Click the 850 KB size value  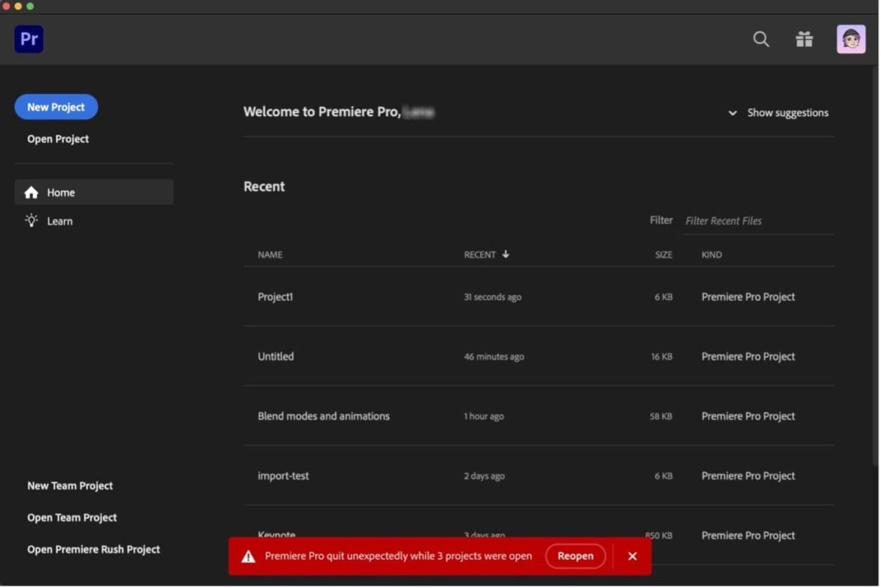(x=659, y=535)
